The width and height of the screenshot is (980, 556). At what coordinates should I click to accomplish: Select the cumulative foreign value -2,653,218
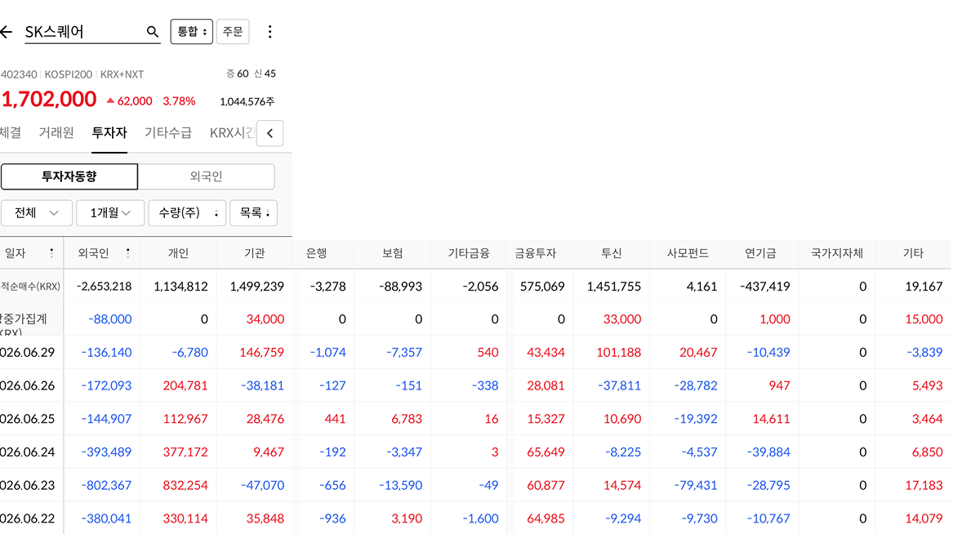pos(104,287)
